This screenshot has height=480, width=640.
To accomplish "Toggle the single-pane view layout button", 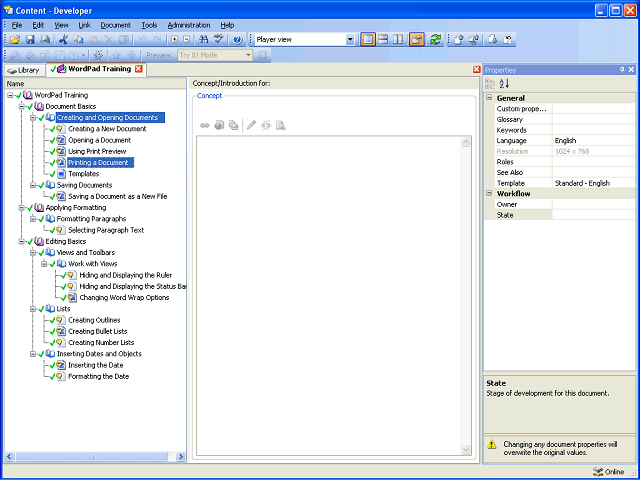I will pyautogui.click(x=368, y=40).
